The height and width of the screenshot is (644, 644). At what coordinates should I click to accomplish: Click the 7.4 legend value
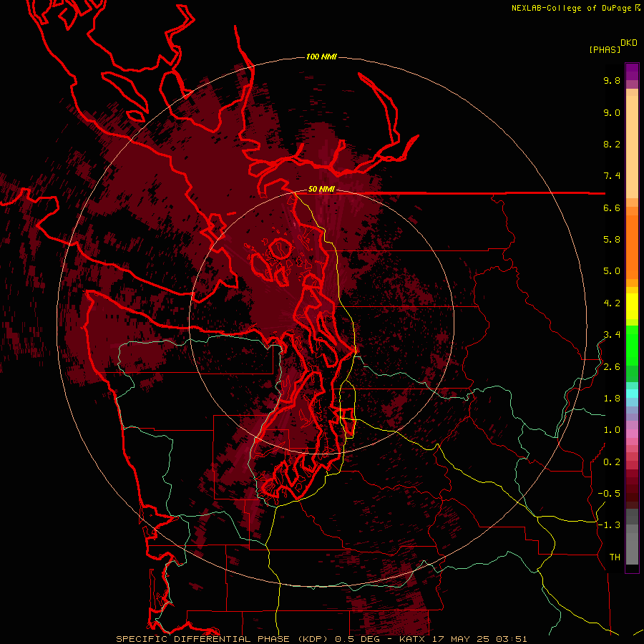[x=612, y=176]
